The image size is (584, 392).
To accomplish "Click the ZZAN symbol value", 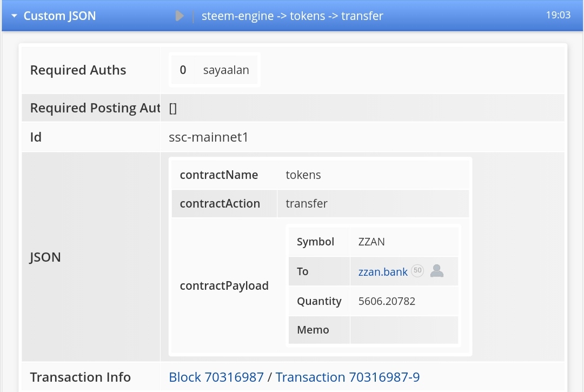I will tap(371, 242).
